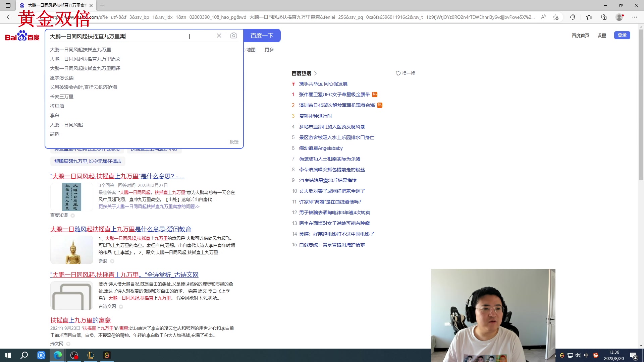
Task: Open League of Legends taskbar icon
Action: [91, 355]
